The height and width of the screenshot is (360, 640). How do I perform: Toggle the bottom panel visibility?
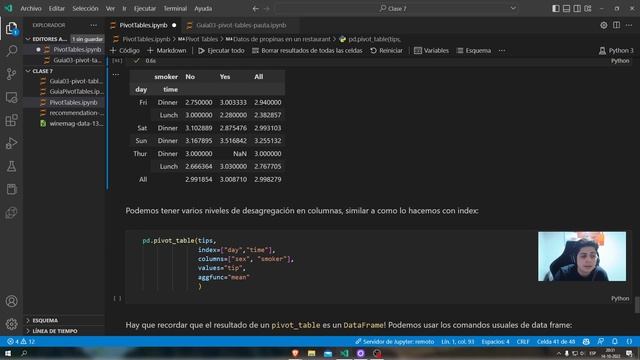567,9
